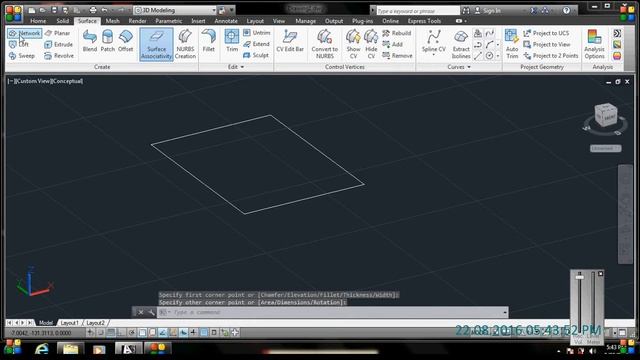Switch to the Mesh ribbon tab
Screen dimensions: 640x360
(x=112, y=21)
